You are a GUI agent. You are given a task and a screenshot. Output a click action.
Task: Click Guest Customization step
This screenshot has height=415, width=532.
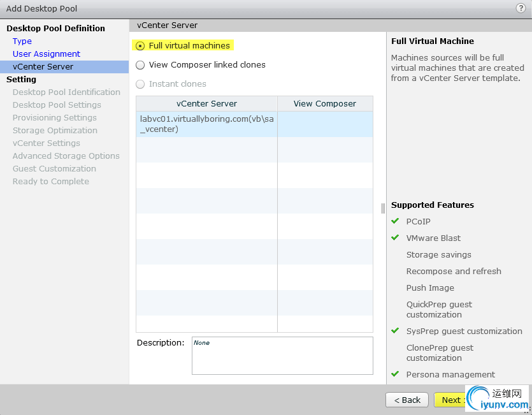(x=54, y=168)
